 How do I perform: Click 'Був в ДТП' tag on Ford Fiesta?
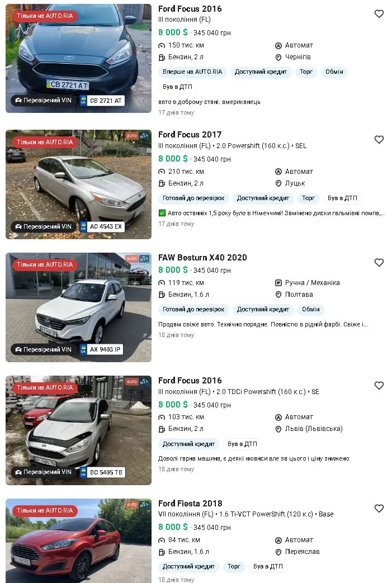(x=268, y=566)
